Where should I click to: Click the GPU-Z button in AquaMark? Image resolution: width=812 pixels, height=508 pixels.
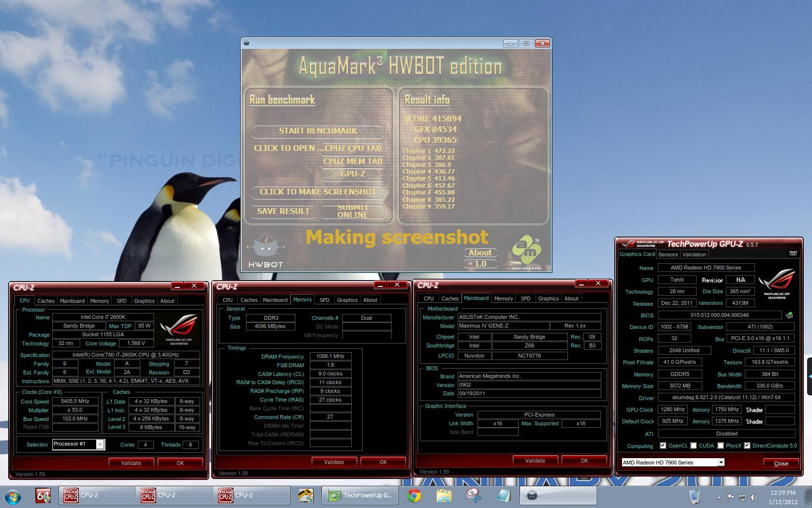coord(353,174)
